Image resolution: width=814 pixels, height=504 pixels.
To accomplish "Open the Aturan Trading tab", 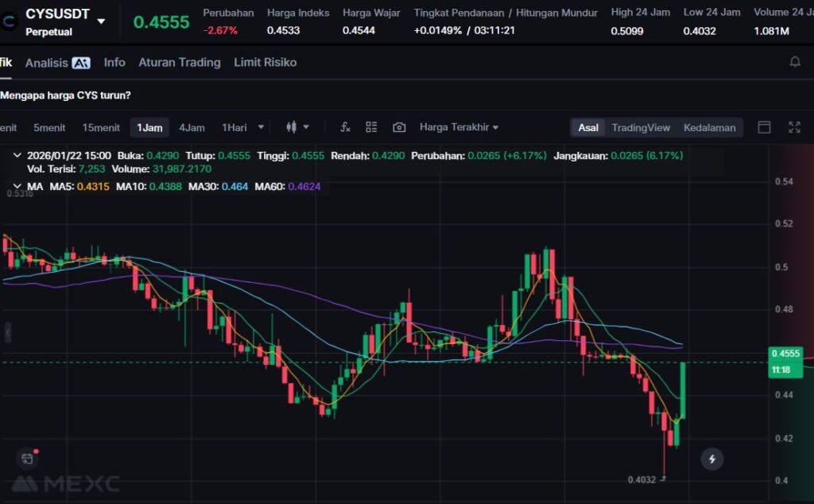I will click(x=179, y=62).
